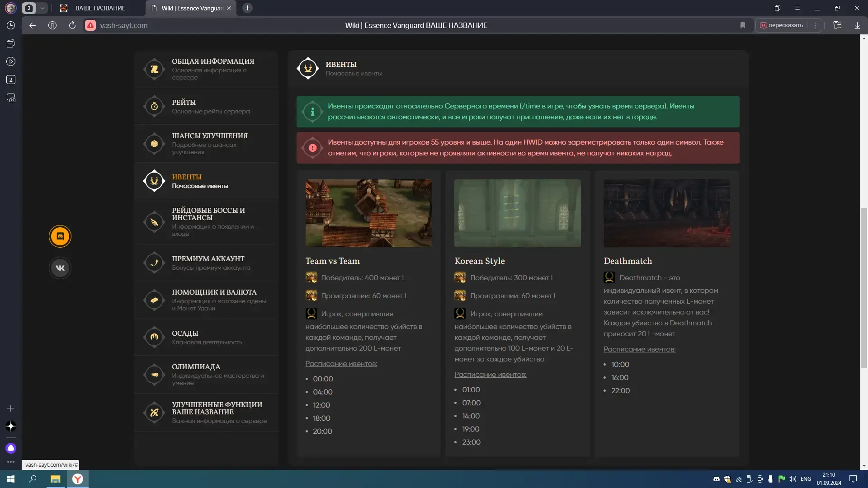The image size is (868, 488).
Task: Click vash-sayt.com in the address bar
Action: coord(124,25)
